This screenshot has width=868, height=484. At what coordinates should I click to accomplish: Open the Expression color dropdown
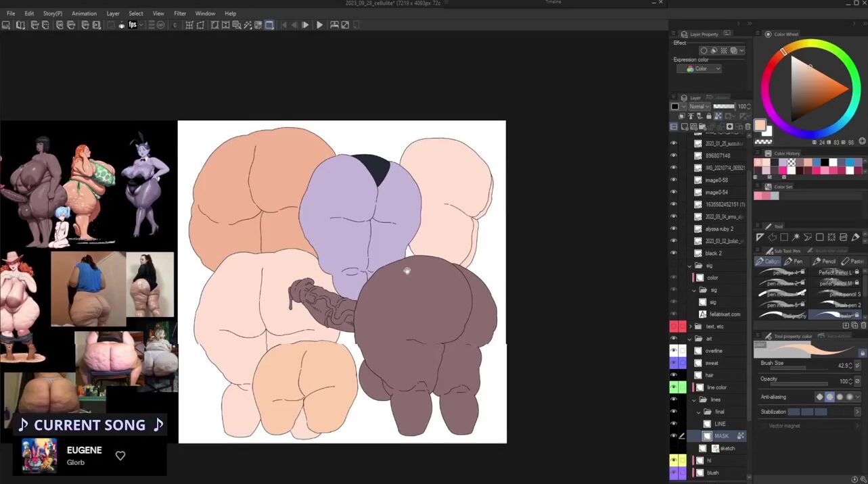point(700,69)
